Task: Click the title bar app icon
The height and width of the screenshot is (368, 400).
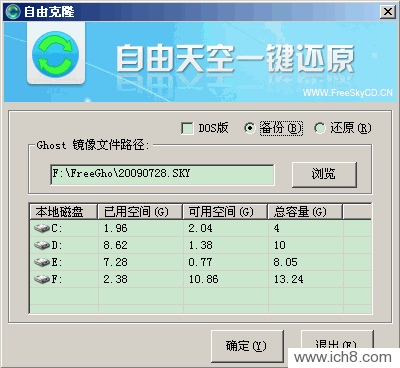Action: pyautogui.click(x=13, y=12)
